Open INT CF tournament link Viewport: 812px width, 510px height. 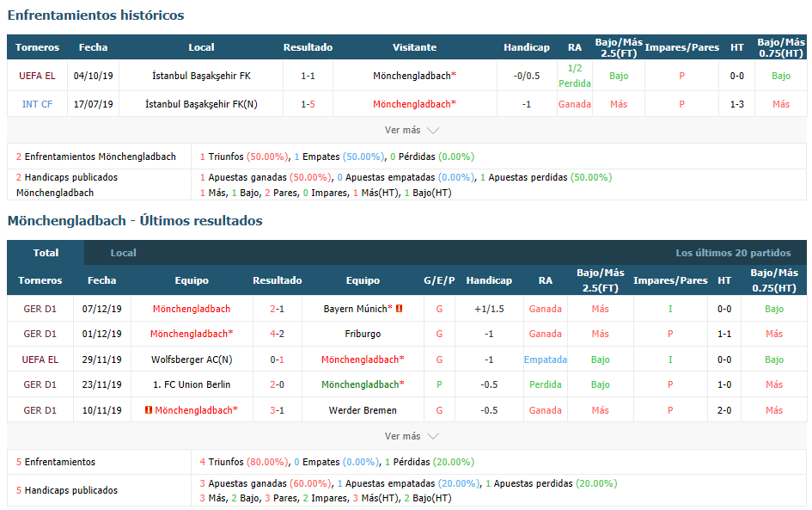tap(37, 104)
